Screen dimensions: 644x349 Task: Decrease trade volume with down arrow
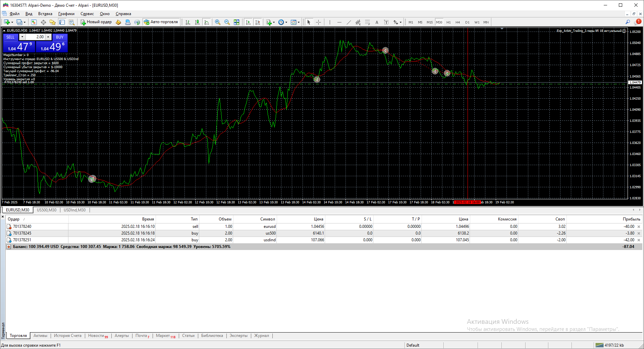22,37
